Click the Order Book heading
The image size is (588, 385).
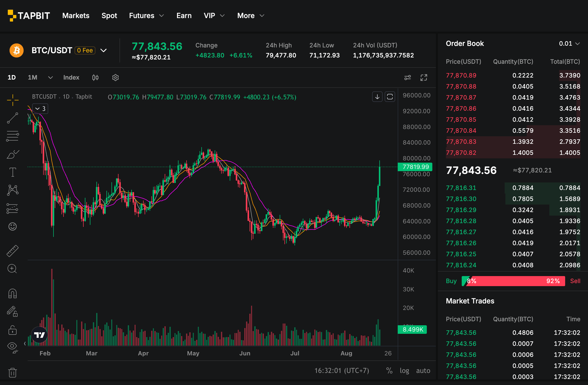click(465, 44)
